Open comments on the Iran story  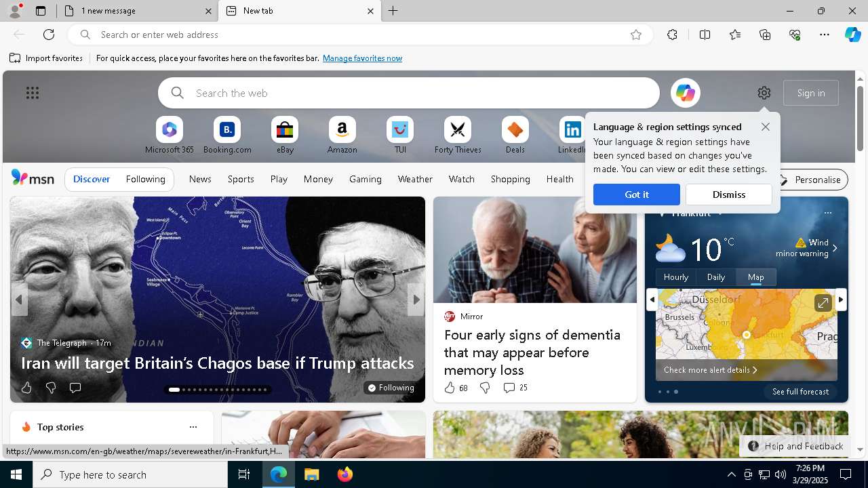[x=75, y=388]
